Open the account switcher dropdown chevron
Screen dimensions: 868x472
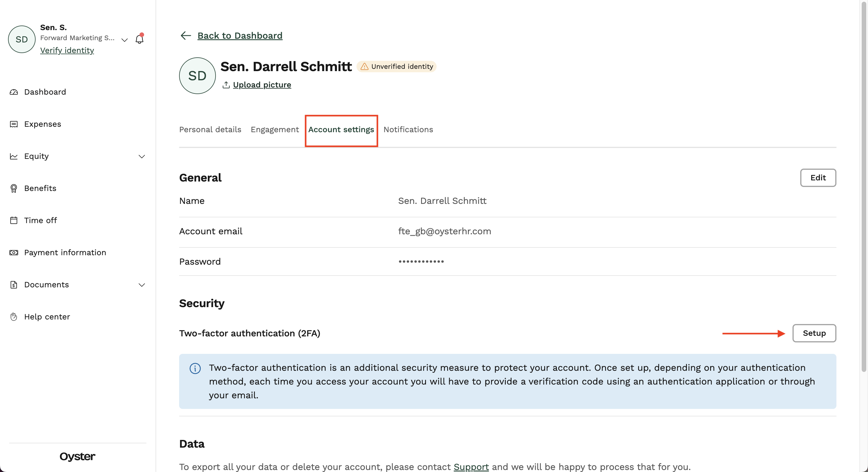pyautogui.click(x=124, y=40)
